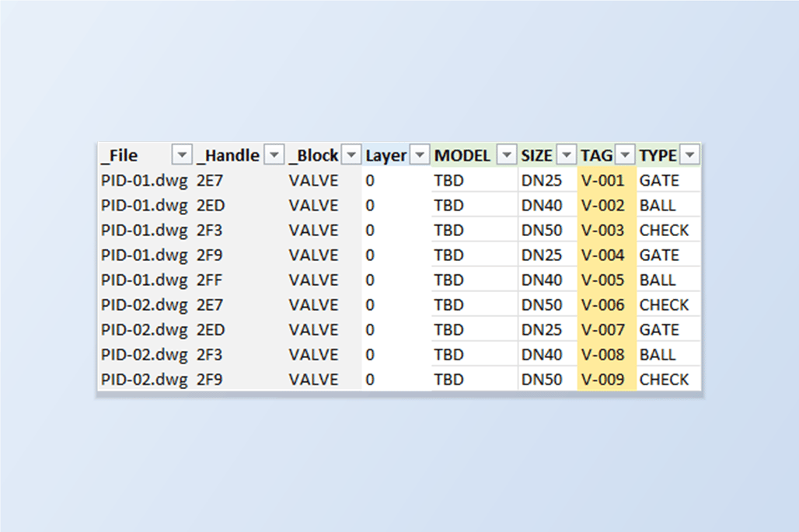Click the DN40 size cell in V-002 row
The image size is (799, 532).
coord(548,205)
